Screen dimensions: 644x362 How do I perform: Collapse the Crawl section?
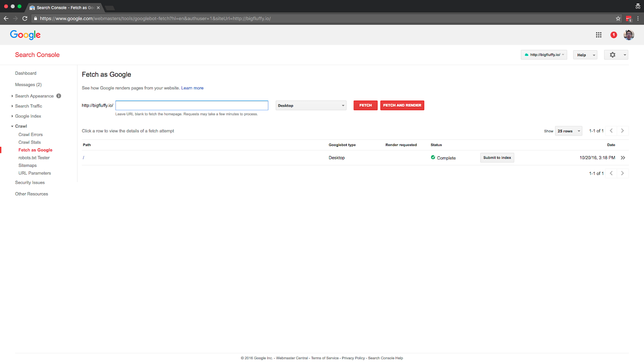[12, 126]
